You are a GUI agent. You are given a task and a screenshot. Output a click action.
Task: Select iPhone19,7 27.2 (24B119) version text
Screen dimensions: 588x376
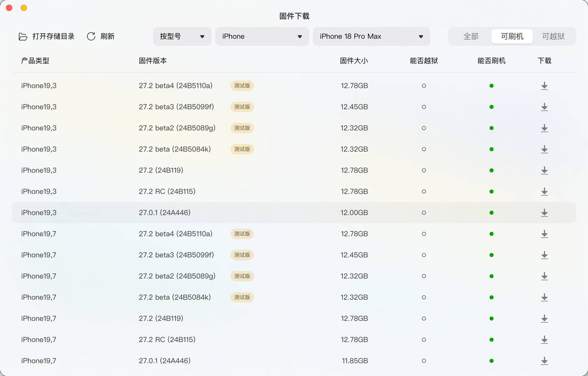click(161, 319)
